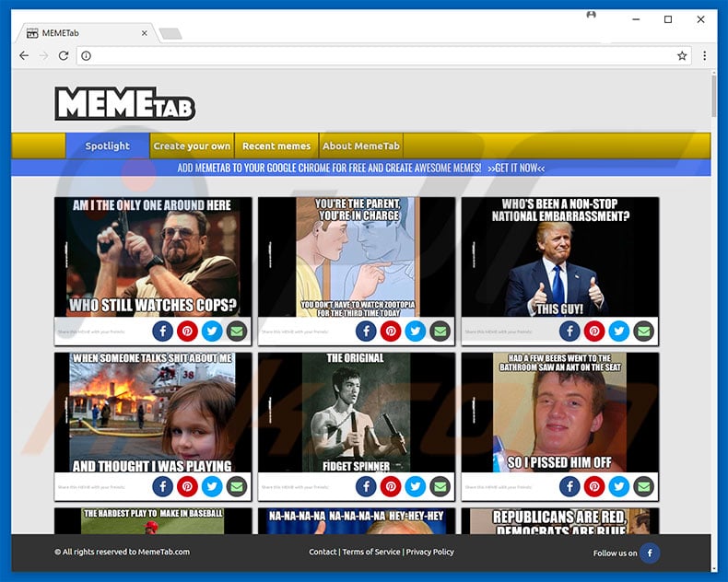Tweet the 'So I pissed him off' meme
728x582 pixels.
pyautogui.click(x=619, y=486)
